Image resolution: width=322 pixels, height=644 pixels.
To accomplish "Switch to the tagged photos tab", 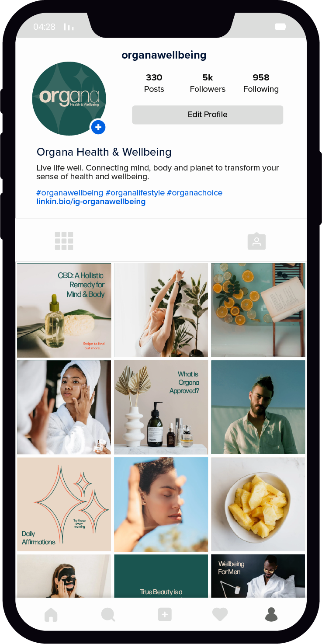I will [x=256, y=241].
